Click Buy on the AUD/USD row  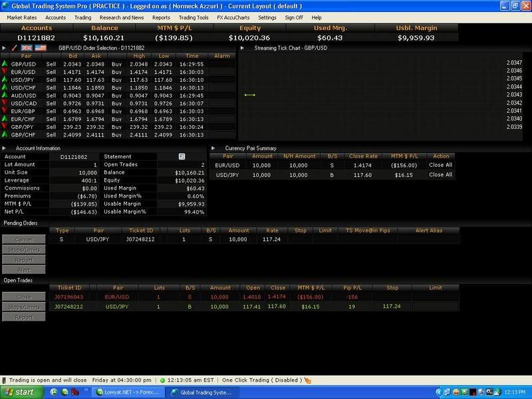click(116, 95)
